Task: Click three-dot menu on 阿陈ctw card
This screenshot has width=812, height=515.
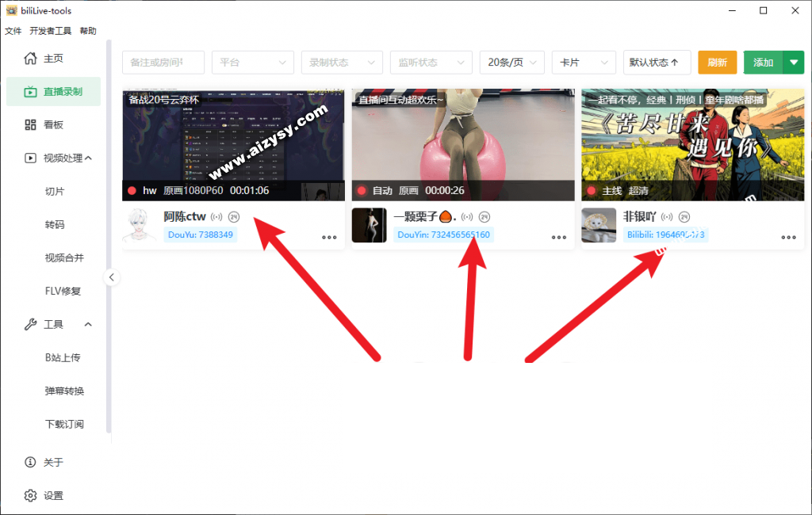Action: [x=329, y=237]
